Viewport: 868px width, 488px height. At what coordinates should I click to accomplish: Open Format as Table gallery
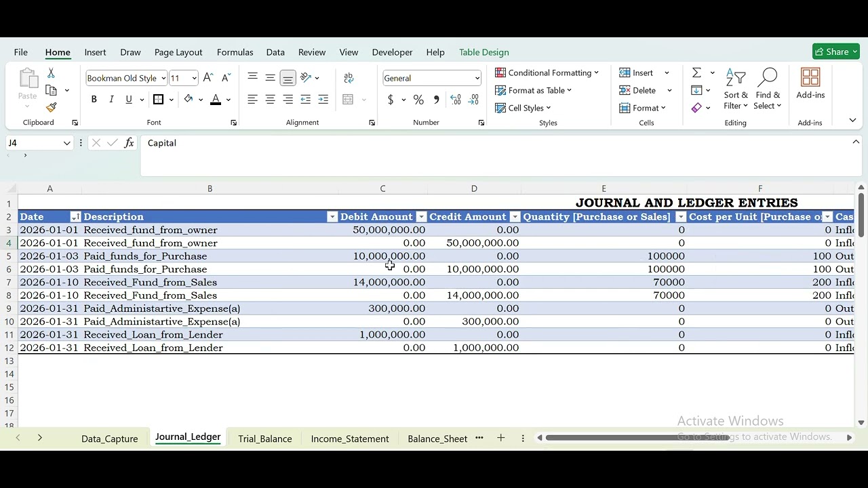pyautogui.click(x=534, y=90)
